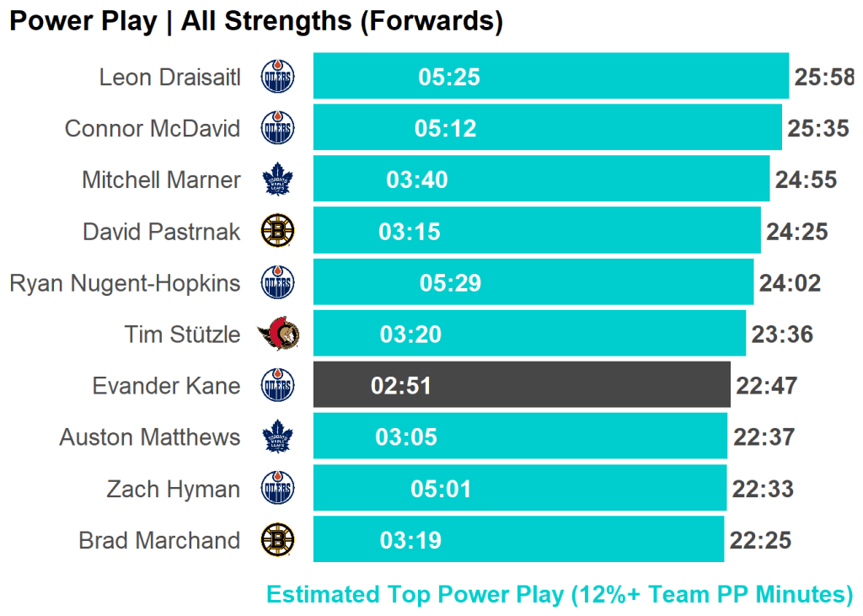Click the Bruins logo next to David Pastrnak
Screen dimensions: 863x616
tap(277, 231)
